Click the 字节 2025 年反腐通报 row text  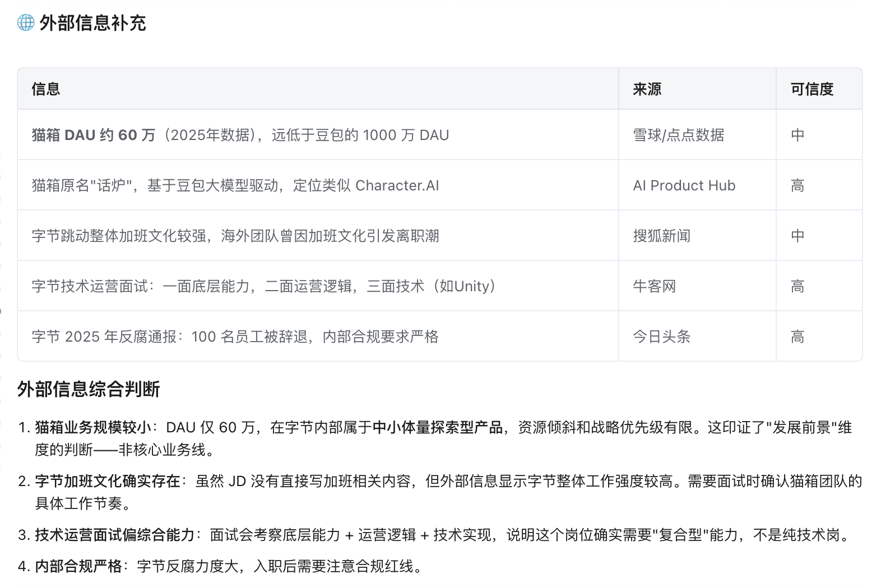pos(235,337)
